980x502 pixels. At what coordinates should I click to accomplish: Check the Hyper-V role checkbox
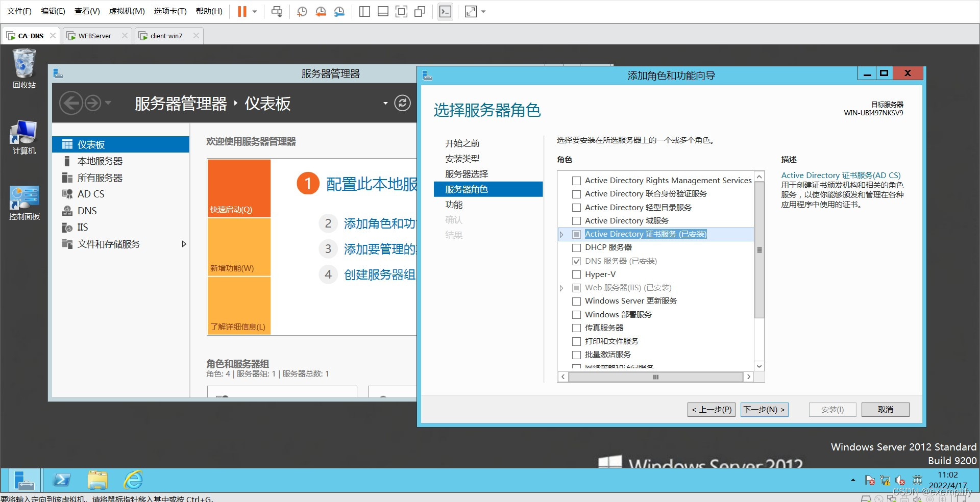pyautogui.click(x=577, y=274)
